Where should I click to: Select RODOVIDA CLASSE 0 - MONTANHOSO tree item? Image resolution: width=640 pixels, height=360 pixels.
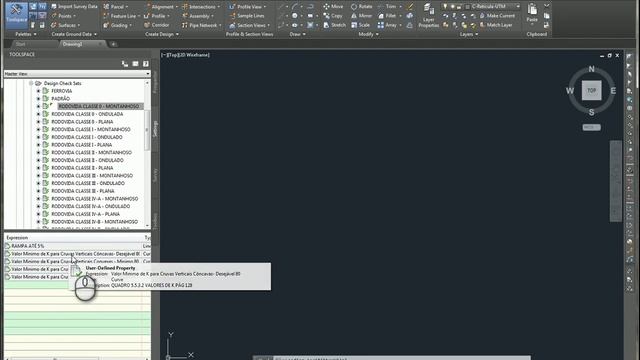99,106
